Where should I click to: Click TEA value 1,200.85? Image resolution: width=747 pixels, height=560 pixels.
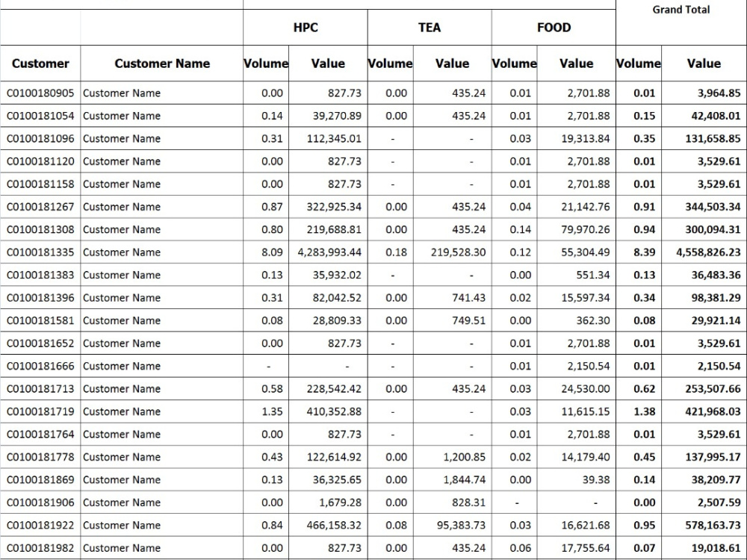click(x=465, y=457)
